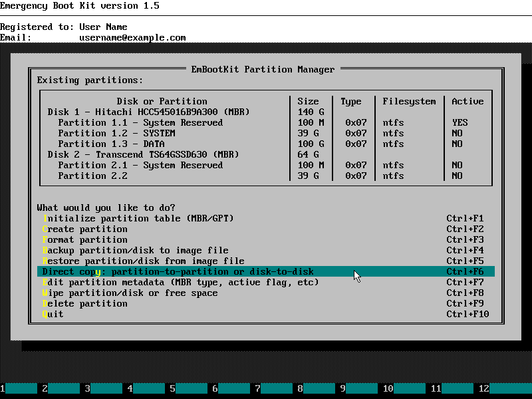
Task: Click the Type column header
Action: click(x=351, y=102)
